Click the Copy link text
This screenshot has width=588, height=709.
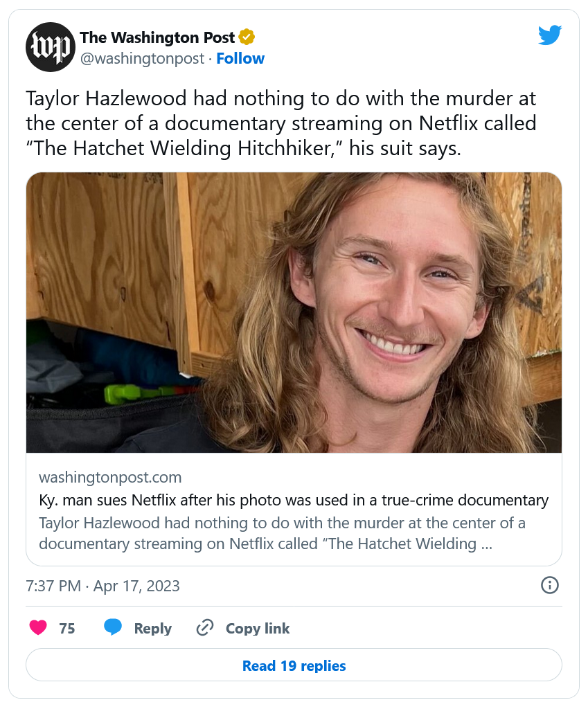[x=258, y=629]
